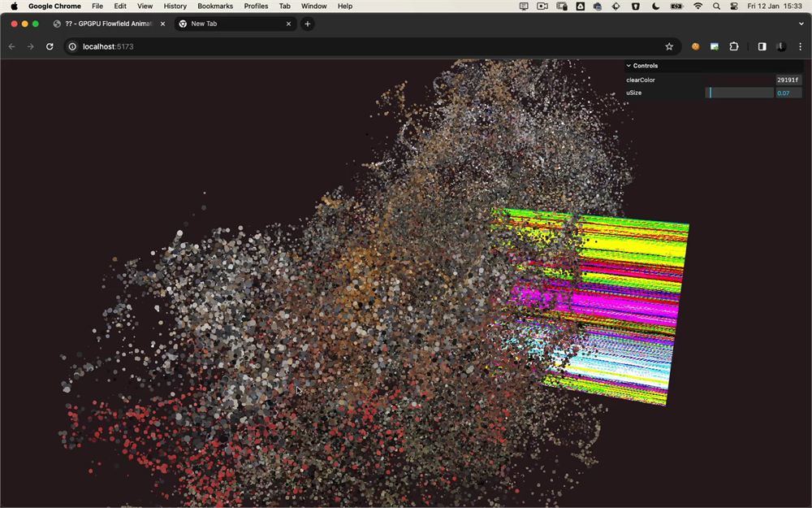The height and width of the screenshot is (508, 812).
Task: Expand the tab search dropdown arrow
Action: pos(801,24)
